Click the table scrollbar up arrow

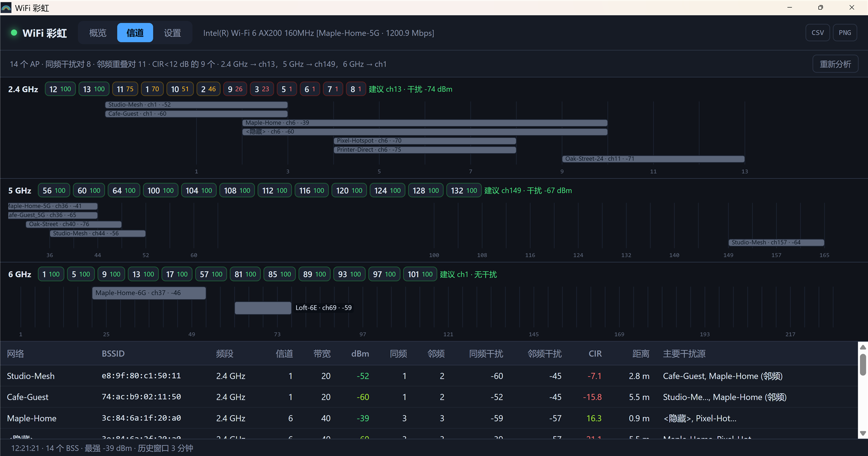click(863, 347)
